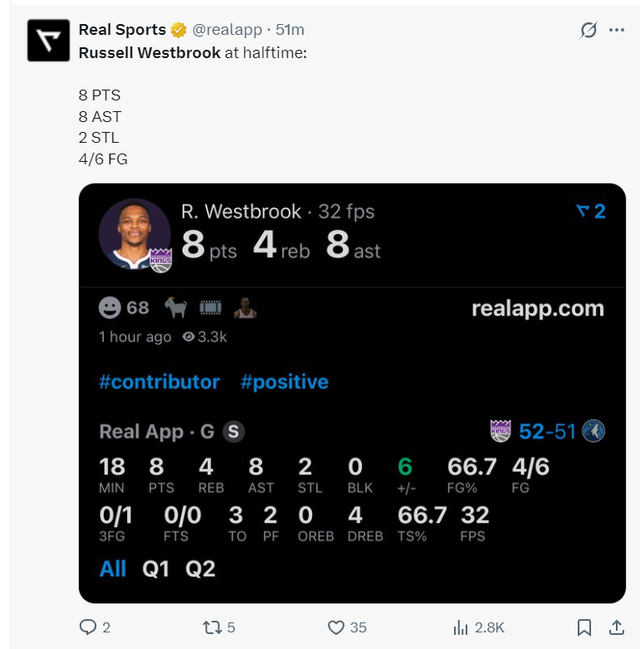Click the #positive hashtag
Screen dimensions: 640x649
(x=284, y=382)
